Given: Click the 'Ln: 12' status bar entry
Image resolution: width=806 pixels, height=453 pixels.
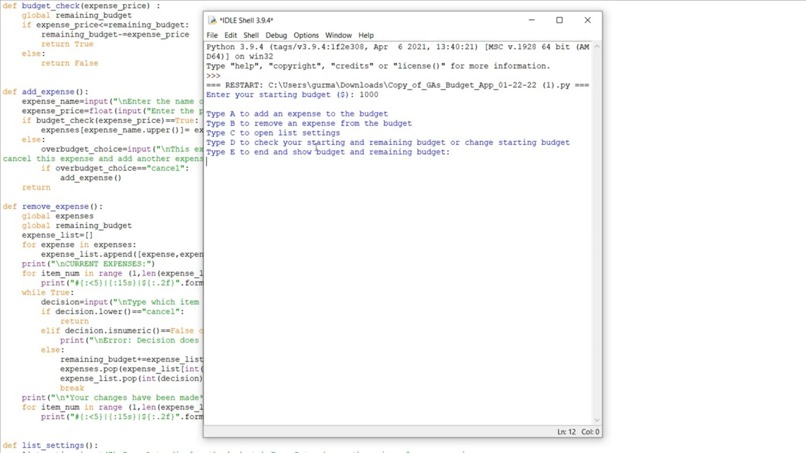Looking at the screenshot, I should coord(566,432).
